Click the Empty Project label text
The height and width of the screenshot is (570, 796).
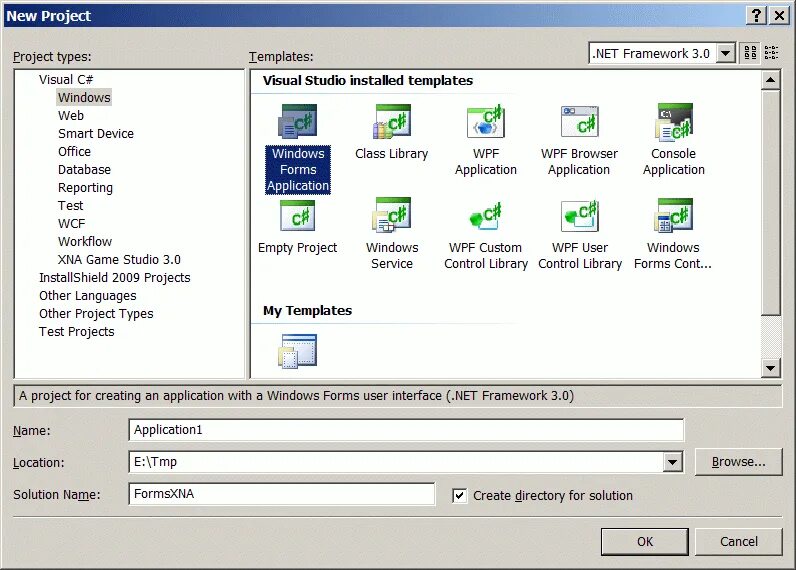tap(297, 248)
